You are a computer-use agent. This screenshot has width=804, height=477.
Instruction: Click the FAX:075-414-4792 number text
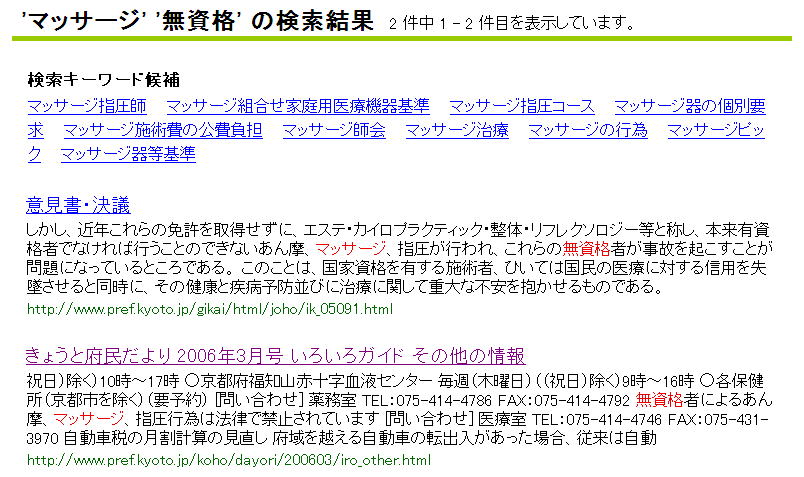(564, 400)
